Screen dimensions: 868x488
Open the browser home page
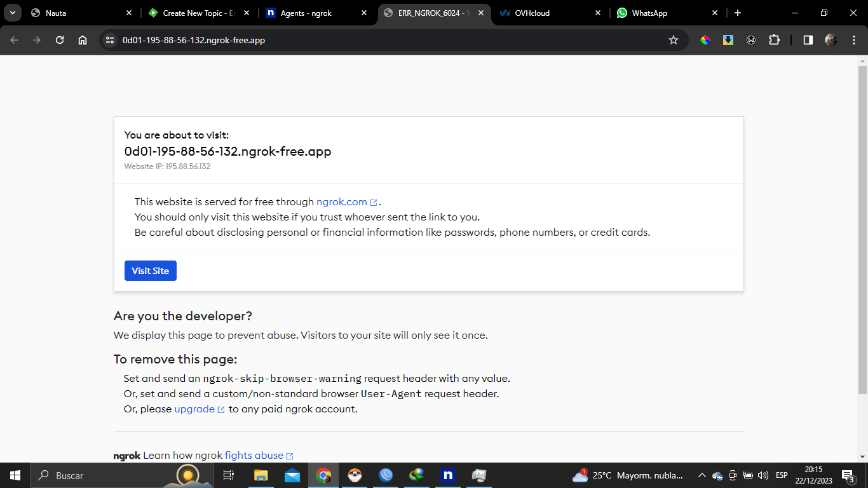point(83,40)
